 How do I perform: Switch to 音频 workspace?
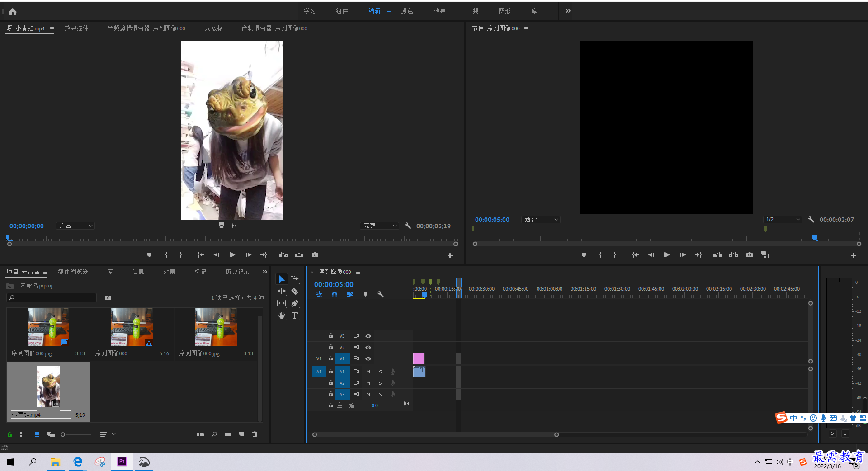tap(472, 11)
